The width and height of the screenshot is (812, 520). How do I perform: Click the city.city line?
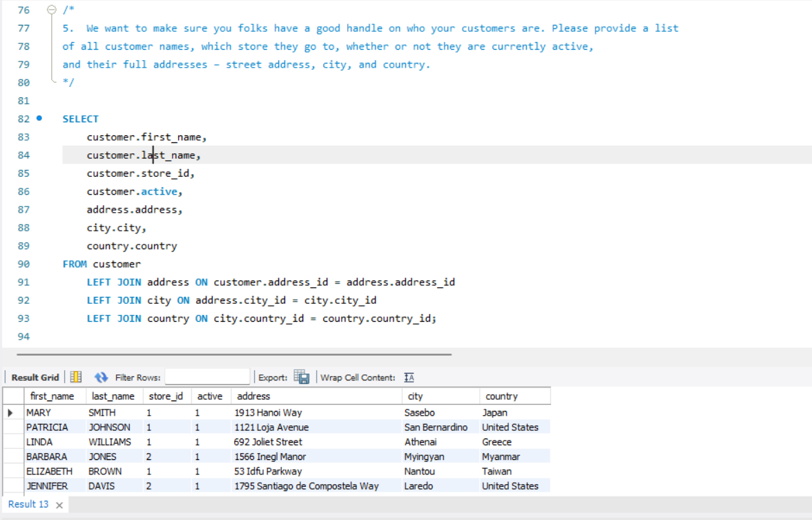pyautogui.click(x=117, y=227)
